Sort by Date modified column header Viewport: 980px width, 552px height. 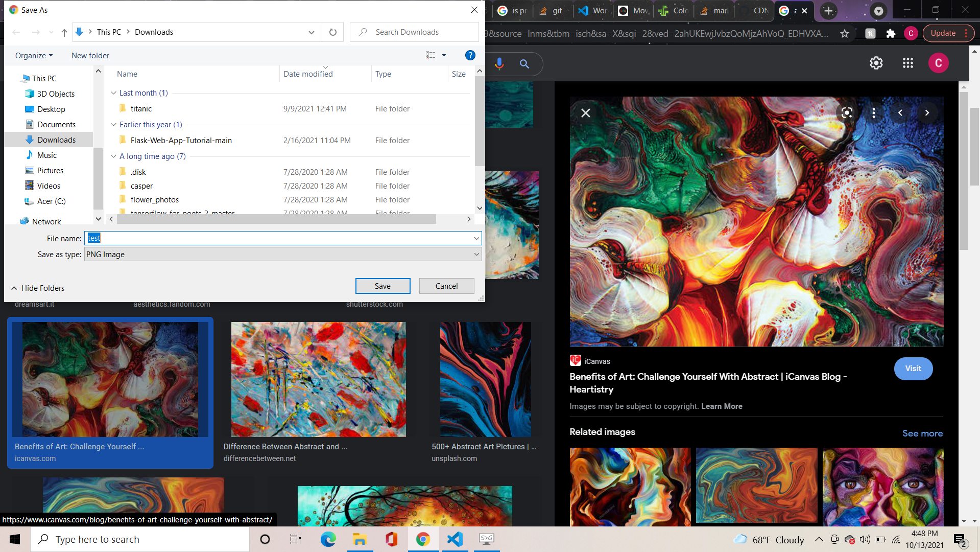pos(308,74)
